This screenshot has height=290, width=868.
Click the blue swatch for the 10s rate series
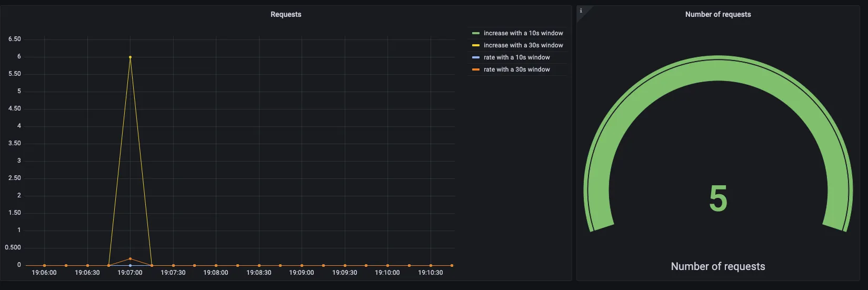(476, 57)
